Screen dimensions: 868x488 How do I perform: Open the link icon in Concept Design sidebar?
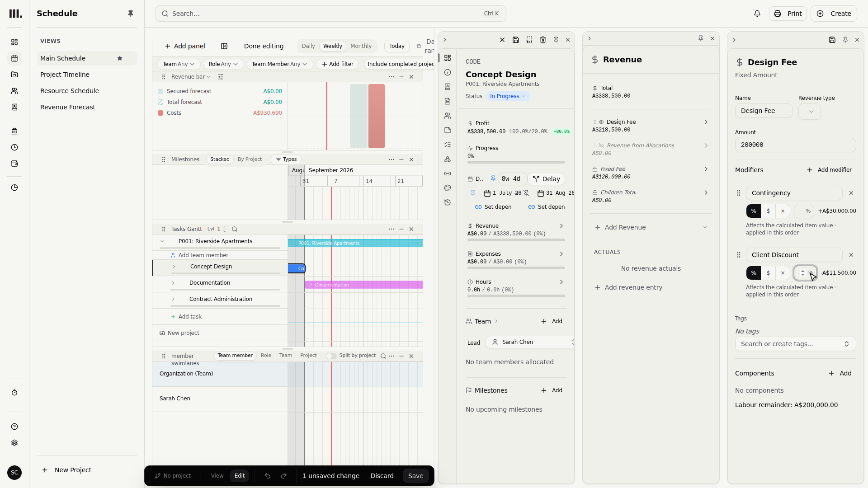(448, 174)
